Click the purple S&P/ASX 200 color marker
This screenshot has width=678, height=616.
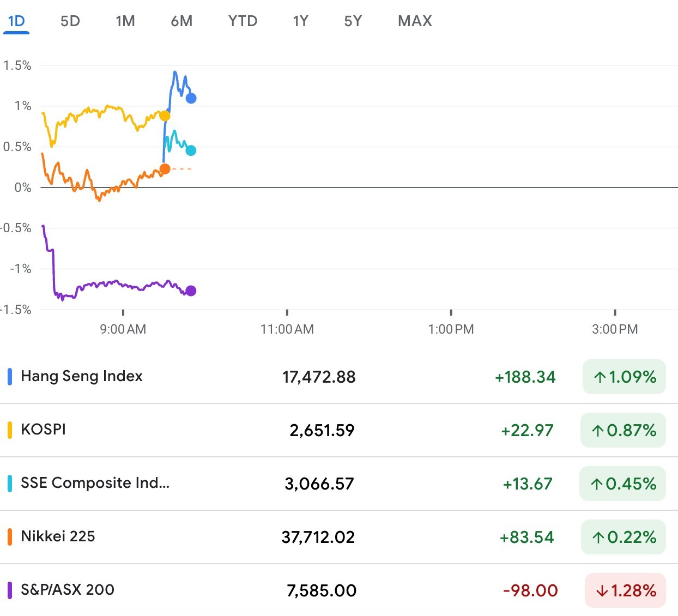coord(10,590)
